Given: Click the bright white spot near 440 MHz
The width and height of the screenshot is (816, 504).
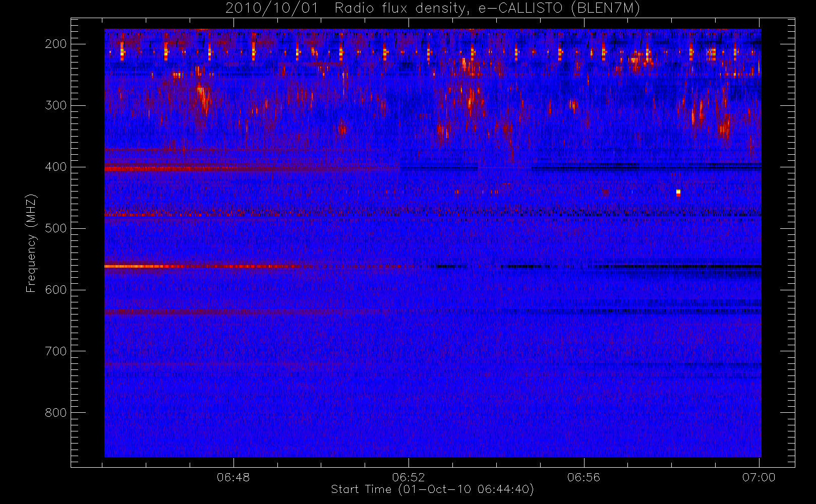Looking at the screenshot, I should coord(678,193).
